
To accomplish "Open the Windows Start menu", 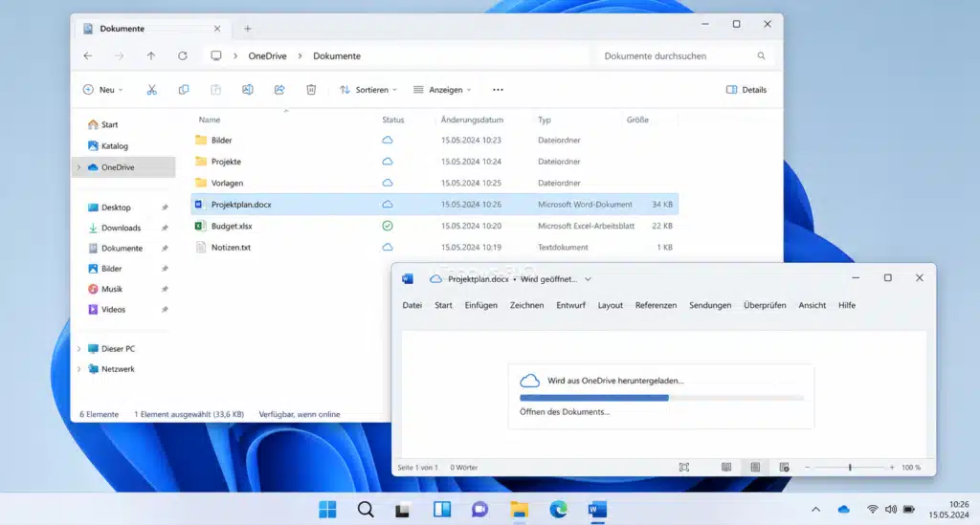I will point(327,510).
